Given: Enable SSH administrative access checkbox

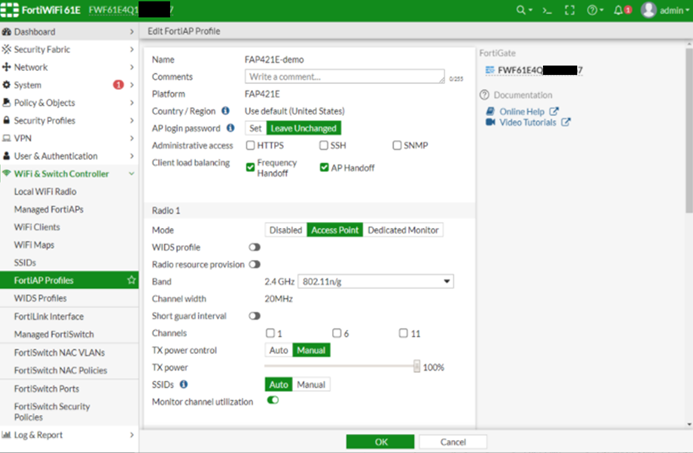Looking at the screenshot, I should [324, 145].
